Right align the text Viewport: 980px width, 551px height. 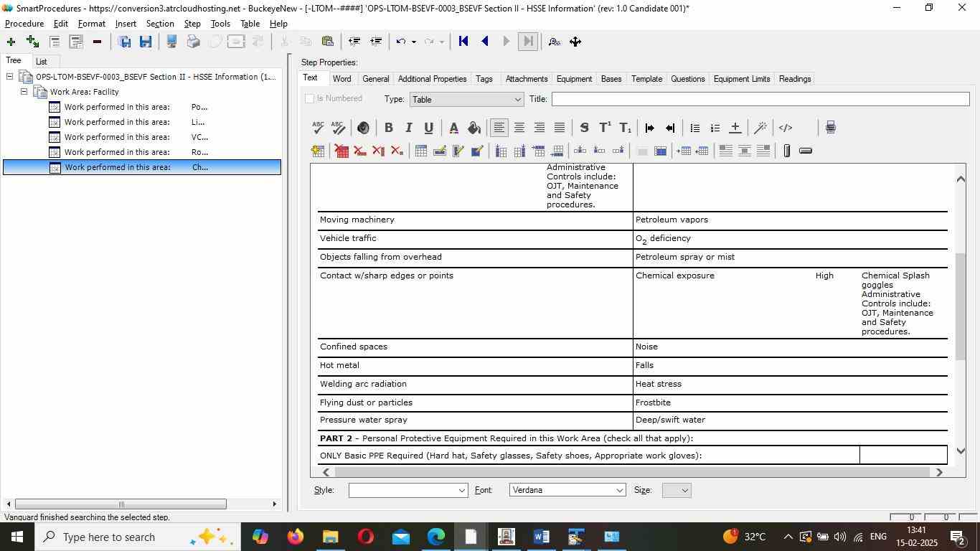(x=540, y=128)
